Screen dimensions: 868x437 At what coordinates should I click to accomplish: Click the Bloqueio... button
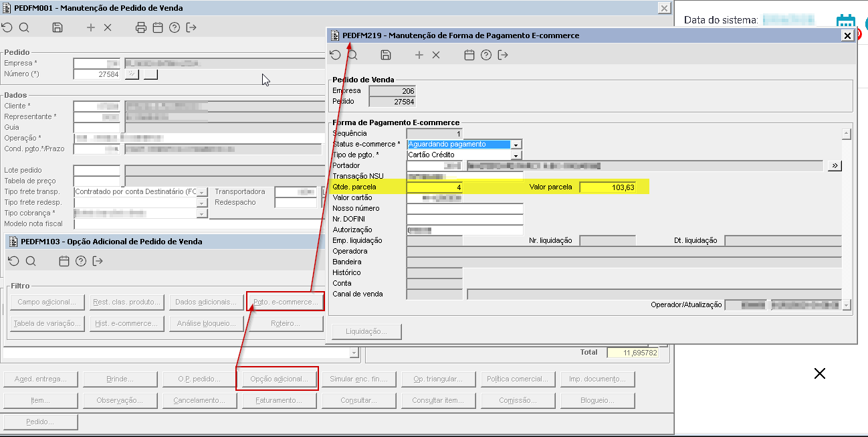597,400
